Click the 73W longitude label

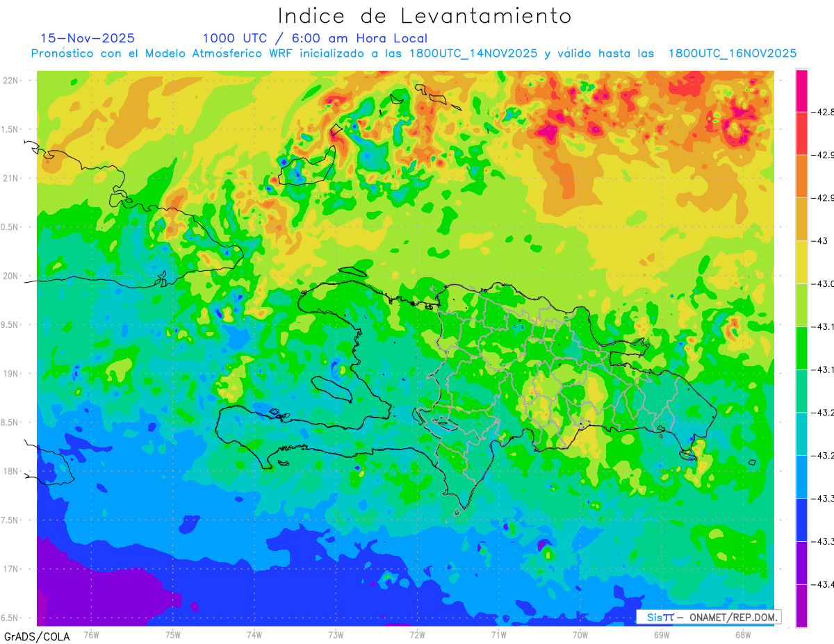click(336, 634)
